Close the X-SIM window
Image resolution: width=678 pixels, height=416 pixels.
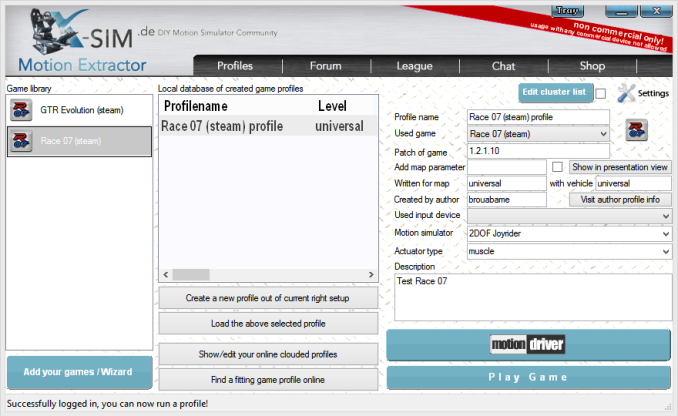[x=656, y=11]
